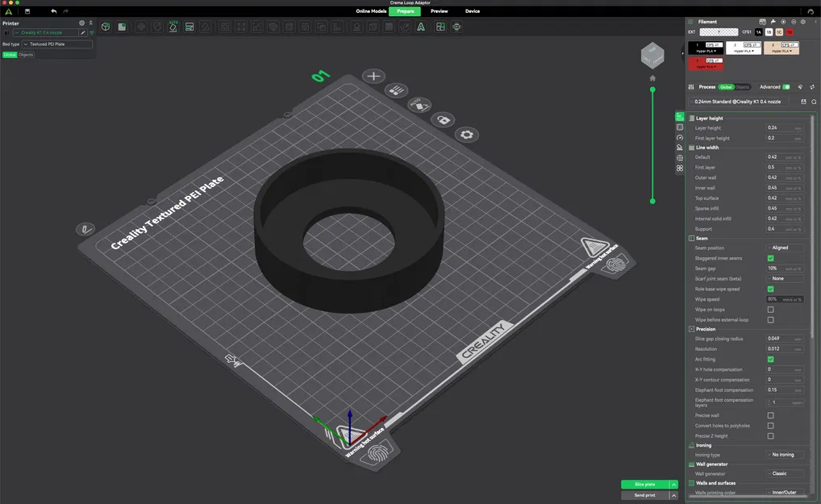Open the Seam position dropdown set to Aligned

point(785,248)
